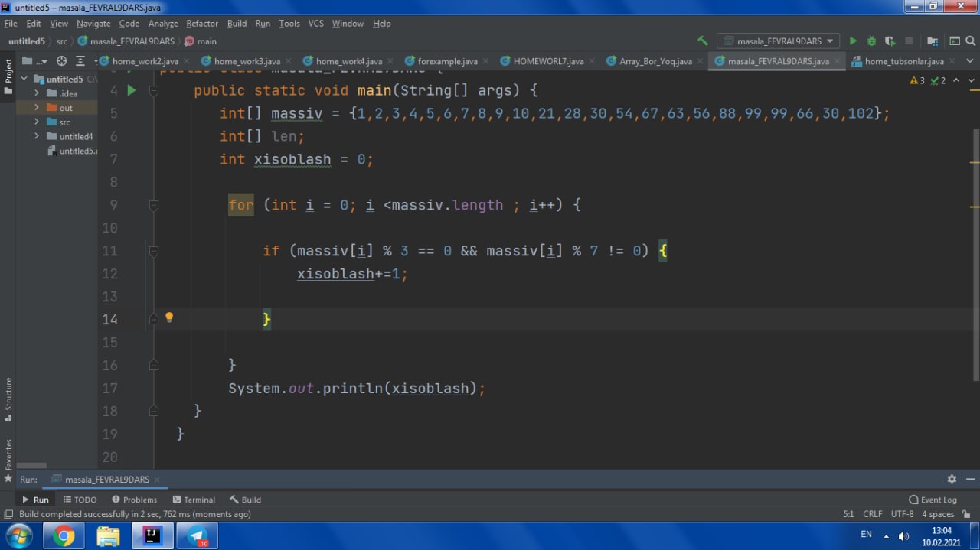Switch to the home_tubsonlar.java tab
This screenshot has width=980, height=550.
tap(904, 61)
